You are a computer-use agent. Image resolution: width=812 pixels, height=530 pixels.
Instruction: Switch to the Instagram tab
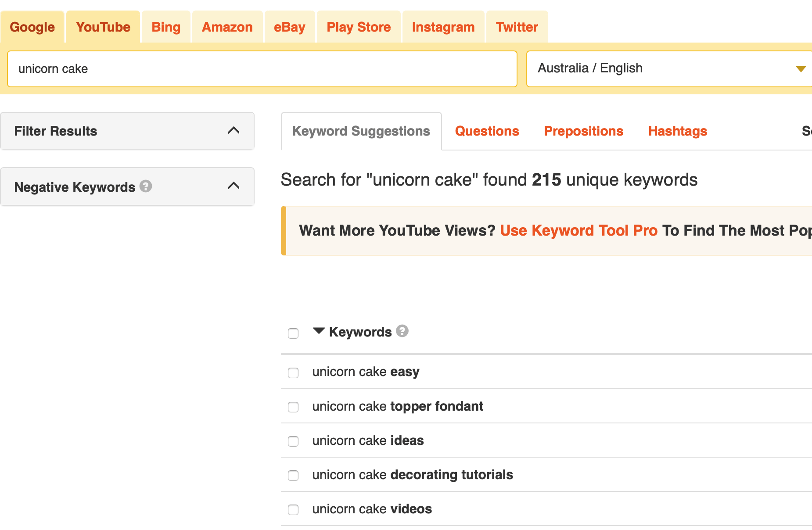[443, 27]
